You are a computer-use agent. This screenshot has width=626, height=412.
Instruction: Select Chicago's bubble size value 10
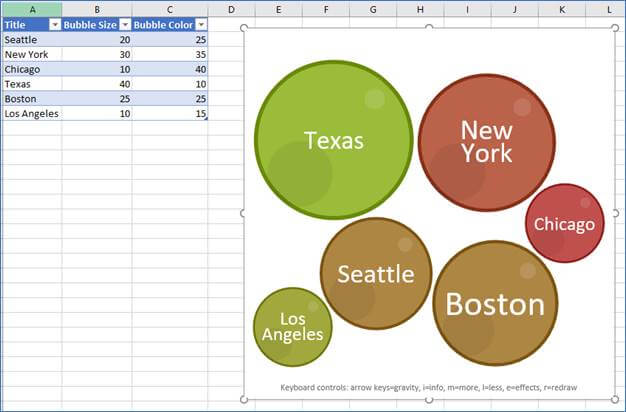(97, 69)
